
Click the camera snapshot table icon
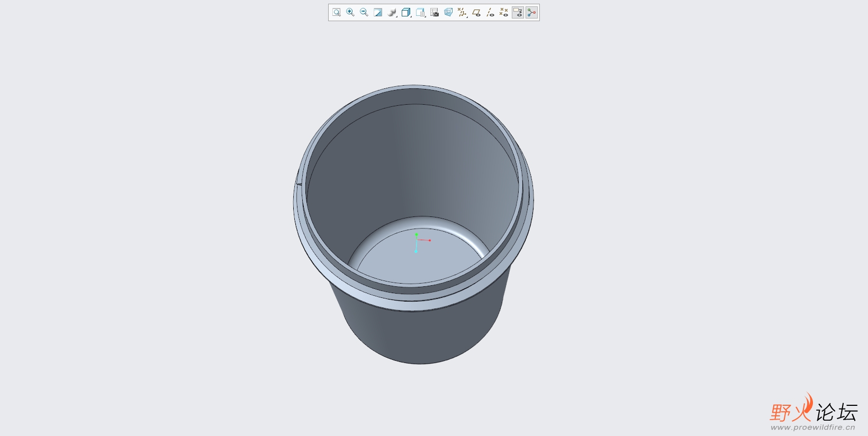click(x=435, y=12)
